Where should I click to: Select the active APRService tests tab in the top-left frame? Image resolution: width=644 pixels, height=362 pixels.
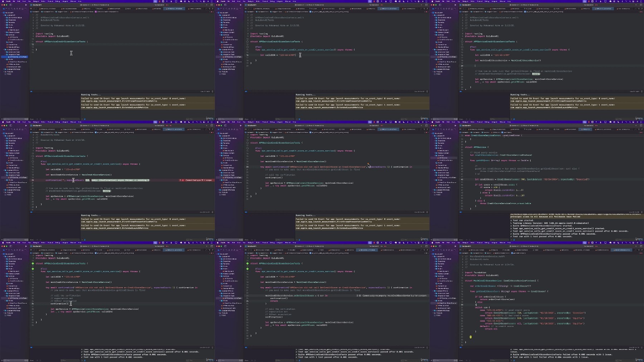coord(175,9)
